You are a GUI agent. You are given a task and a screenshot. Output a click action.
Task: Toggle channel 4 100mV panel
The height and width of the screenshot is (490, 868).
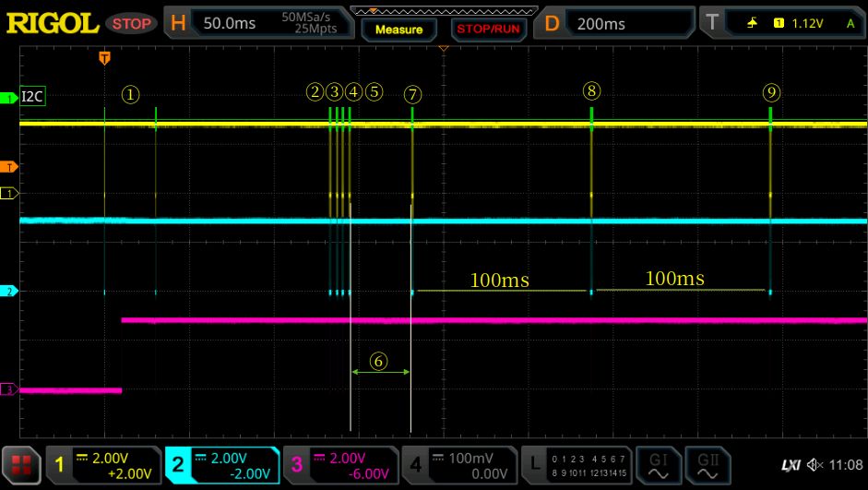(x=459, y=464)
